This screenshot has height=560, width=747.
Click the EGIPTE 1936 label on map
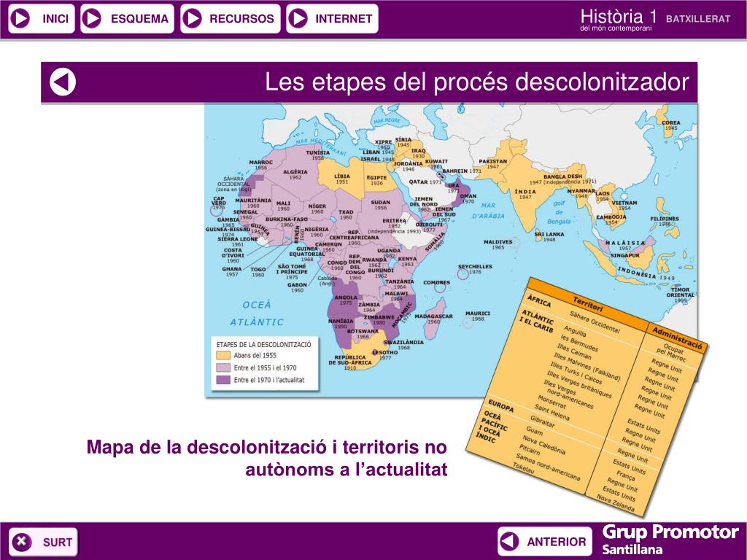pos(376,181)
